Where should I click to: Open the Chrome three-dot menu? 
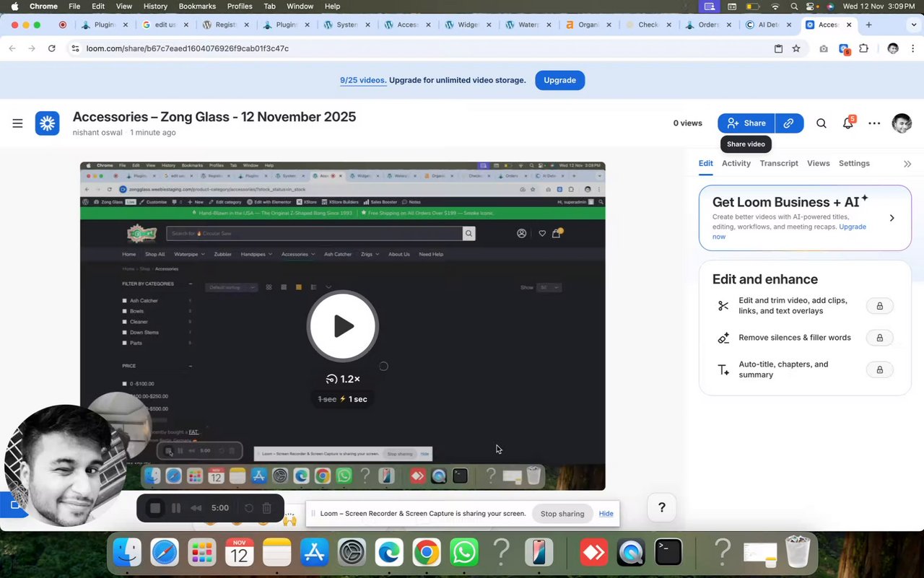point(912,48)
